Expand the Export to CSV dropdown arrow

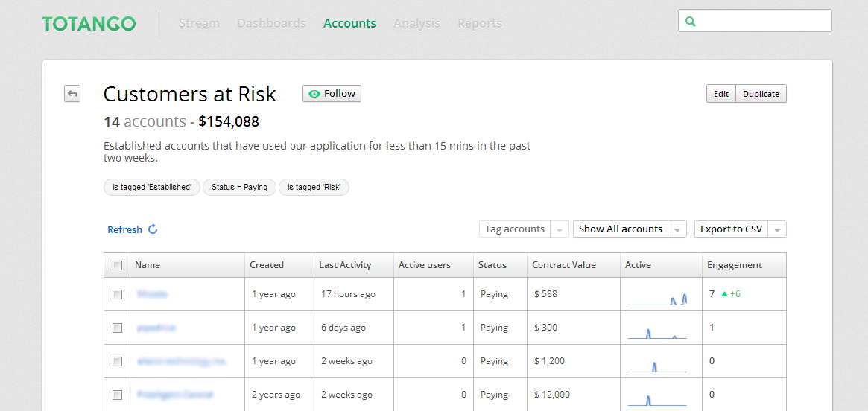[x=777, y=230]
